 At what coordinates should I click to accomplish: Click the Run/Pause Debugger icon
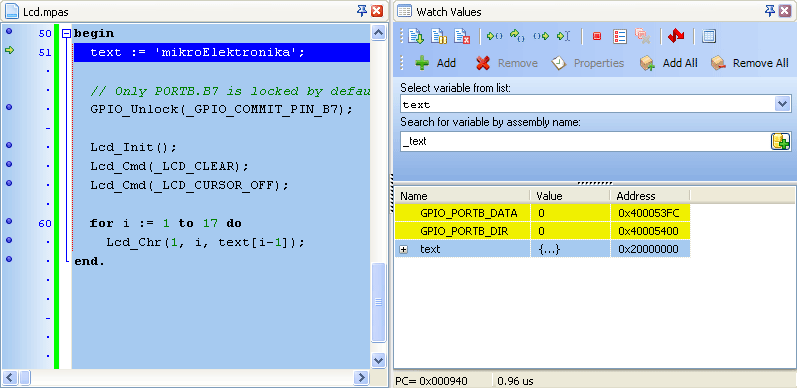439,36
